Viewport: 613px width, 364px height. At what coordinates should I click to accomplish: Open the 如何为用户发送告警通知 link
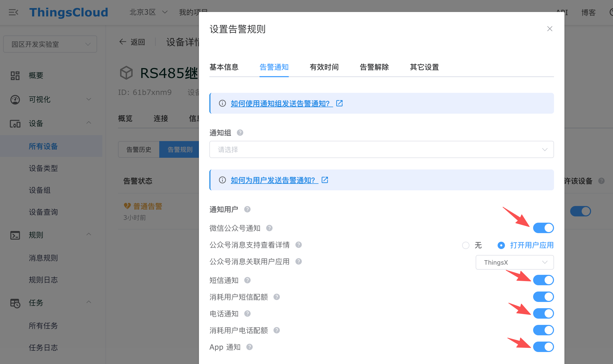[274, 180]
